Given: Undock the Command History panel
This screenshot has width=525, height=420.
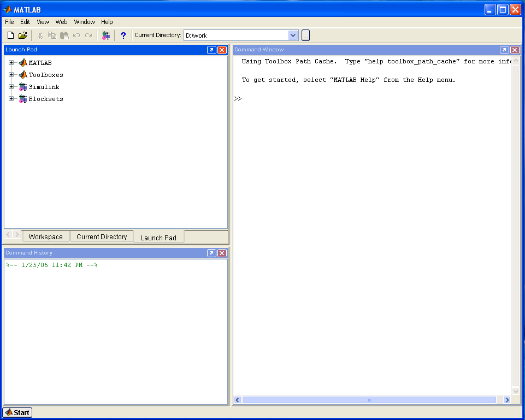Looking at the screenshot, I should (211, 253).
